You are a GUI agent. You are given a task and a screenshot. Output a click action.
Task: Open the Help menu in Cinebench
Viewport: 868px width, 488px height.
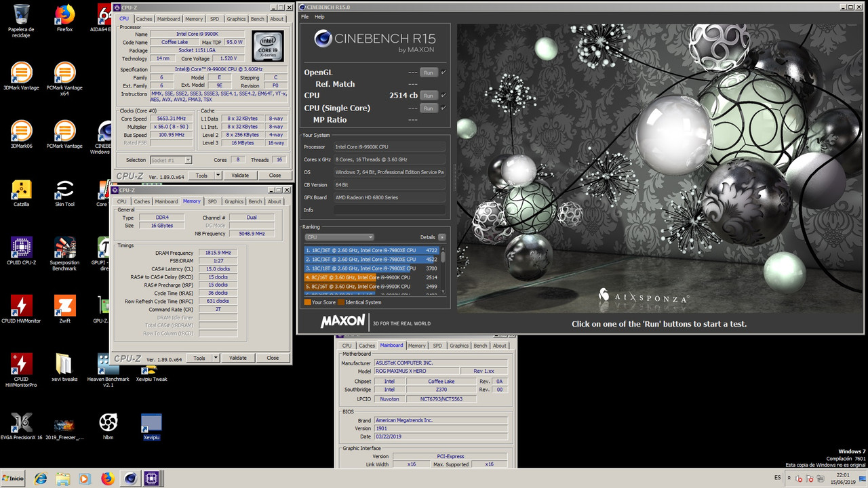click(319, 17)
